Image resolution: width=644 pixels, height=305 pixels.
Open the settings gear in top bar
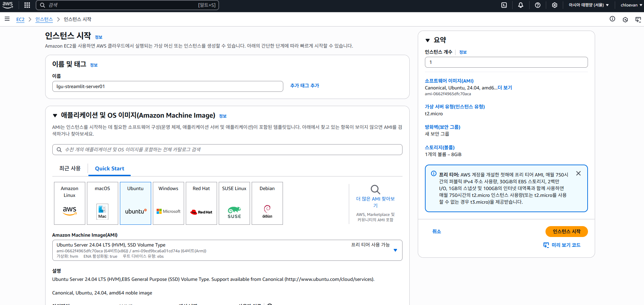[x=555, y=5]
